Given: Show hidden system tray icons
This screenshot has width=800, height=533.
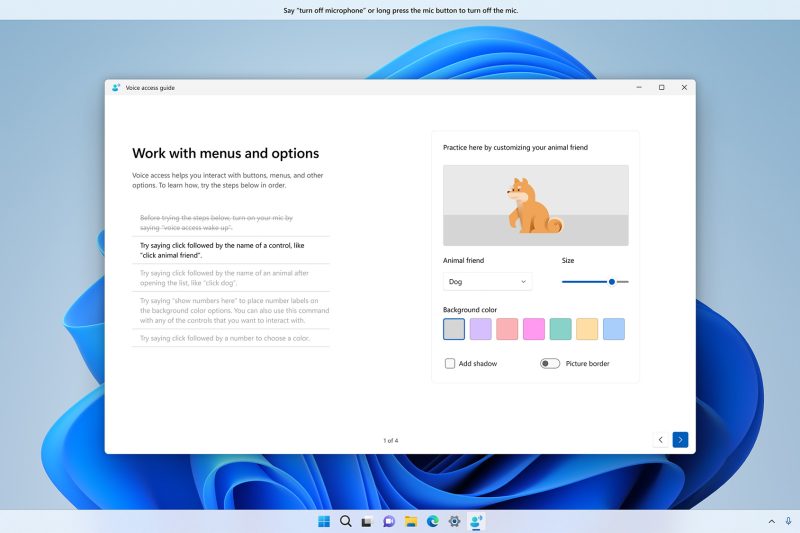Looking at the screenshot, I should [771, 521].
